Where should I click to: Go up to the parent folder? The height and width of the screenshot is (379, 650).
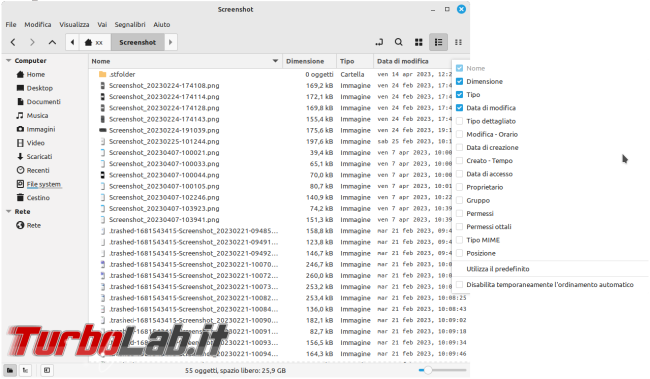click(x=52, y=42)
